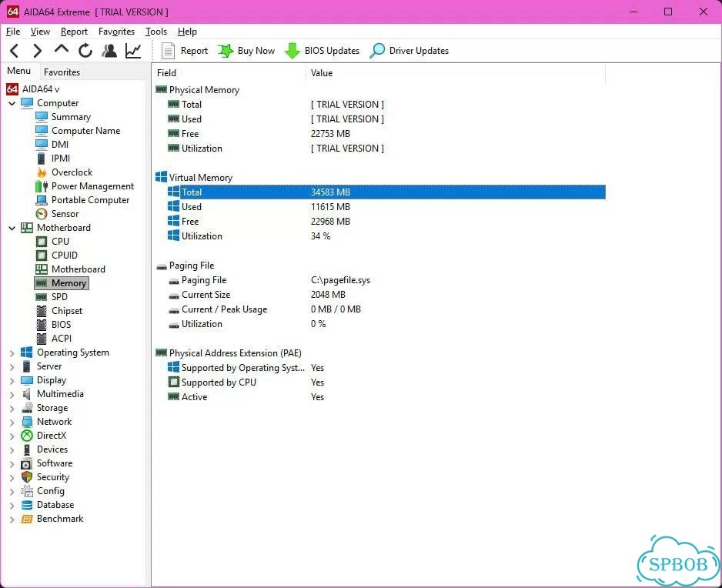Image resolution: width=722 pixels, height=588 pixels.
Task: Click the Security shield icon
Action: click(x=27, y=477)
